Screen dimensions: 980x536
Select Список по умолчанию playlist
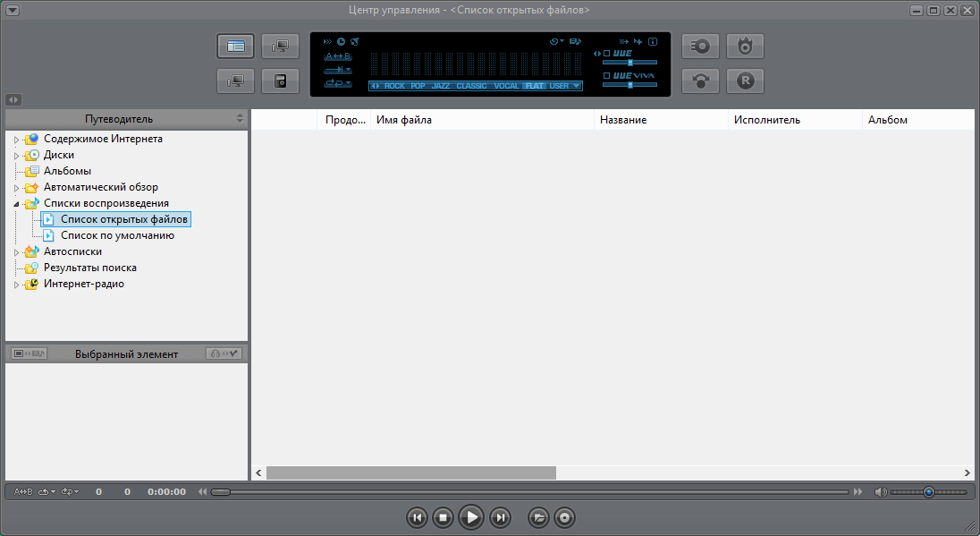117,236
